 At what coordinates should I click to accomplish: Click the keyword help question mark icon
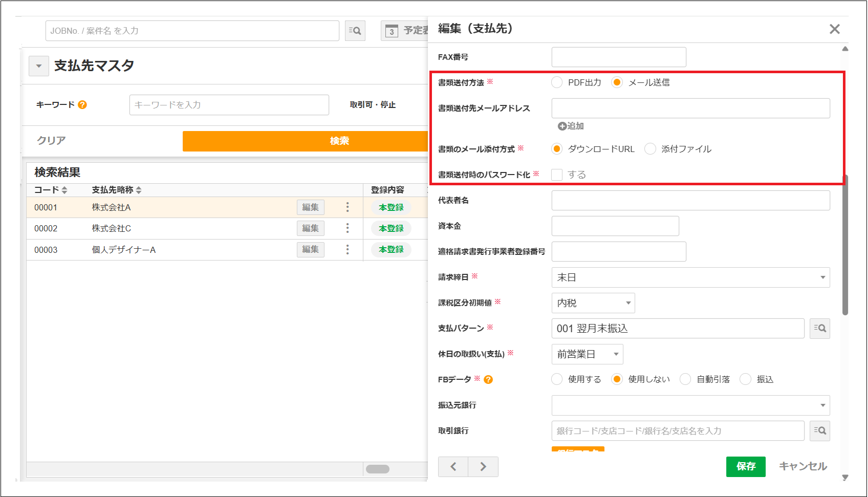pyautogui.click(x=82, y=105)
